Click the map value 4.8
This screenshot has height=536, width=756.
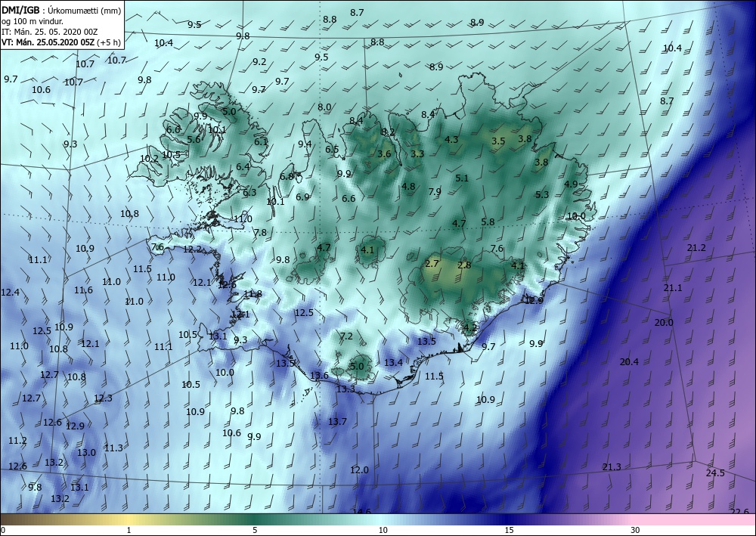point(408,186)
